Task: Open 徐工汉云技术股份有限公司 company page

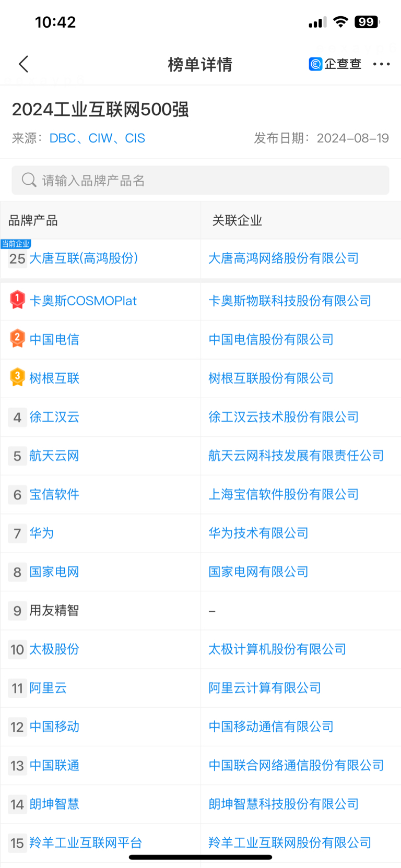Action: tap(284, 417)
